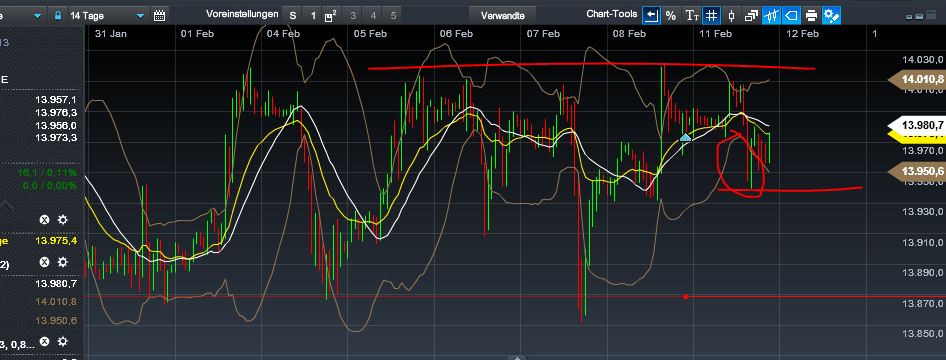946x360 pixels.
Task: Select the single candlestick chart-type icon
Action: (x=732, y=16)
